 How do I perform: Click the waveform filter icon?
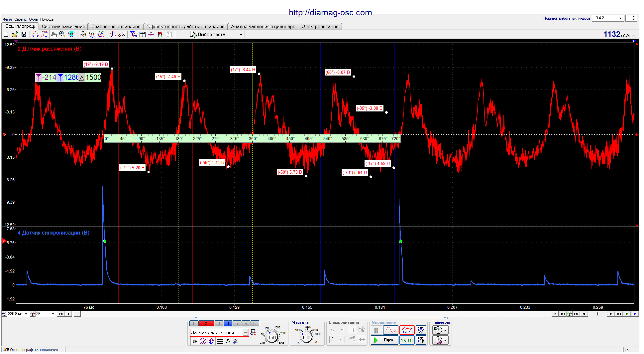(203, 341)
